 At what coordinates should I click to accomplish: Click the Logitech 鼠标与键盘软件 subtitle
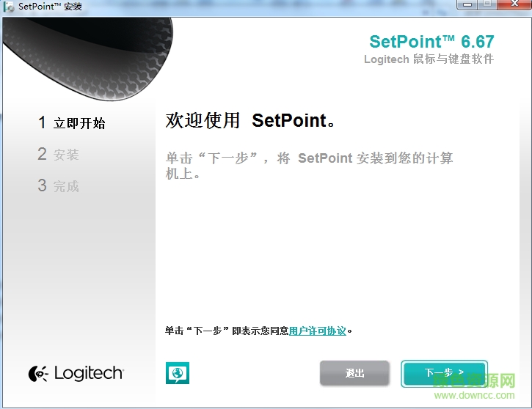tap(429, 59)
